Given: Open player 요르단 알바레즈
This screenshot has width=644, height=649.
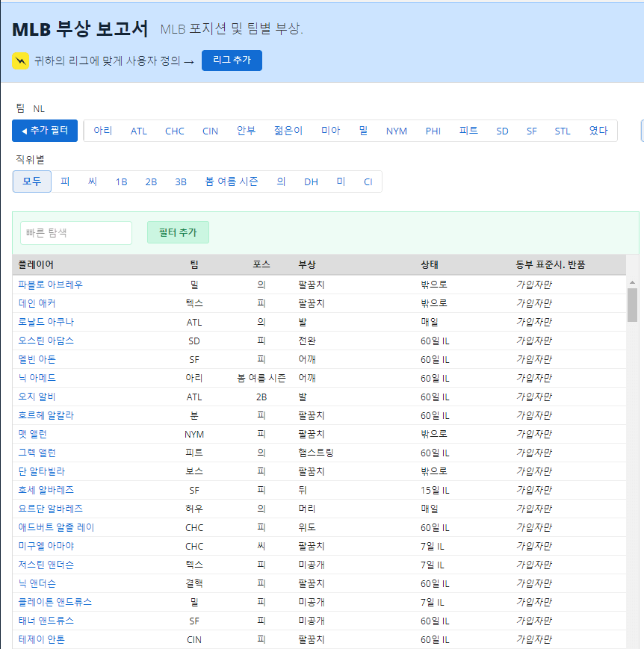Looking at the screenshot, I should 51,509.
